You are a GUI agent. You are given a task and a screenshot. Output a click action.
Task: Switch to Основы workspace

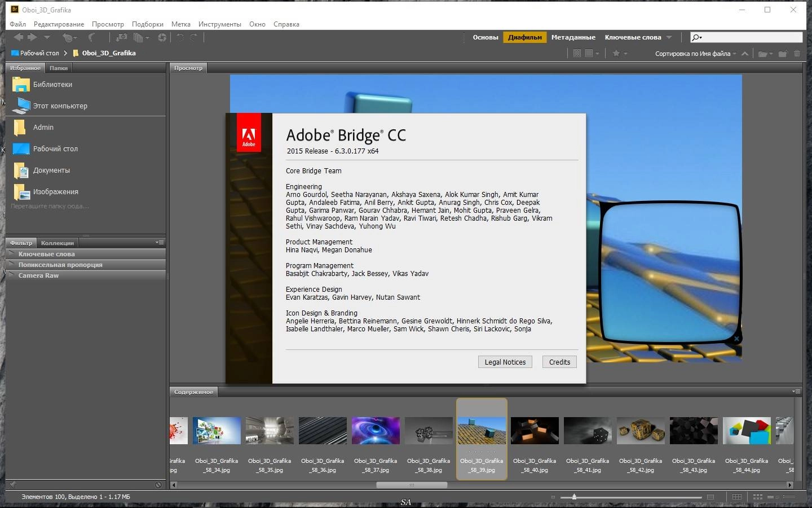click(x=486, y=37)
